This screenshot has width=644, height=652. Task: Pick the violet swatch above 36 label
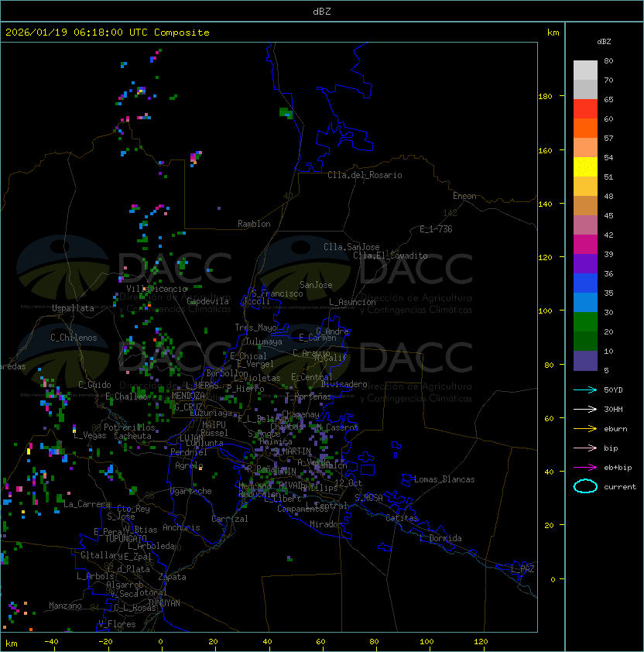coord(585,263)
